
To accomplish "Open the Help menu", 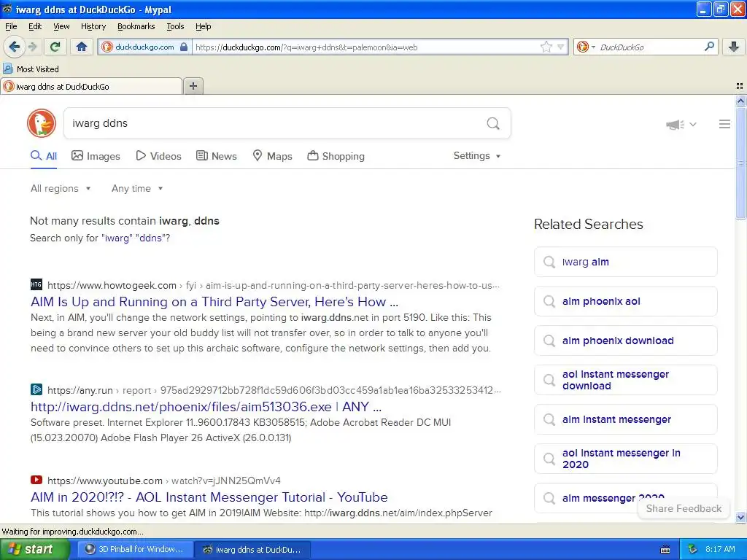I will [203, 26].
